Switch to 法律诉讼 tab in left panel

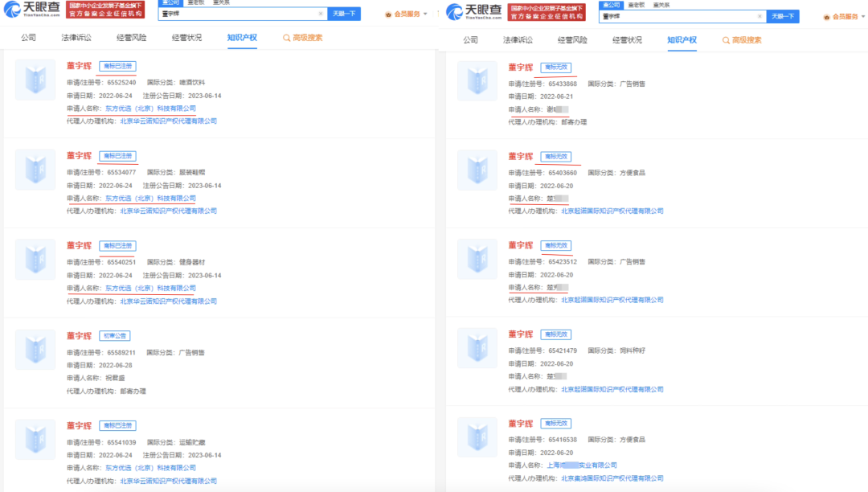coord(76,38)
